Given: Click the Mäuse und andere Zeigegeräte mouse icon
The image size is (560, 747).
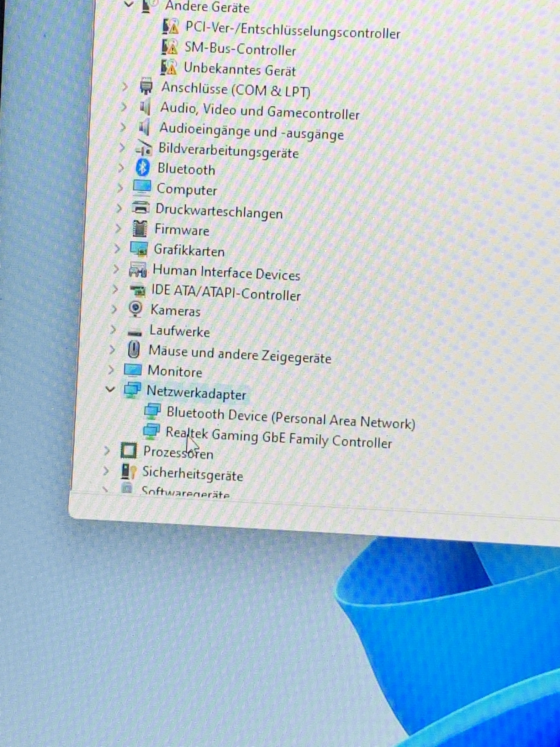Looking at the screenshot, I should pyautogui.click(x=134, y=349).
